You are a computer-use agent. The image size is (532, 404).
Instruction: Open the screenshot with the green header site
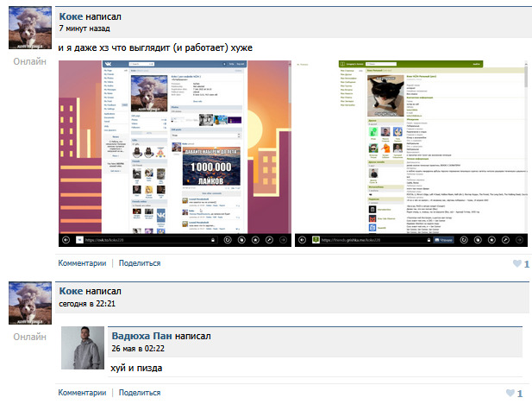point(411,154)
